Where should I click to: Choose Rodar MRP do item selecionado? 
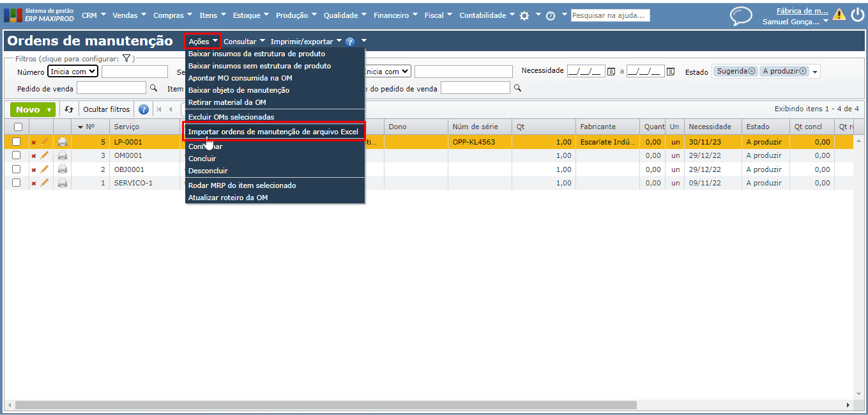click(x=242, y=185)
